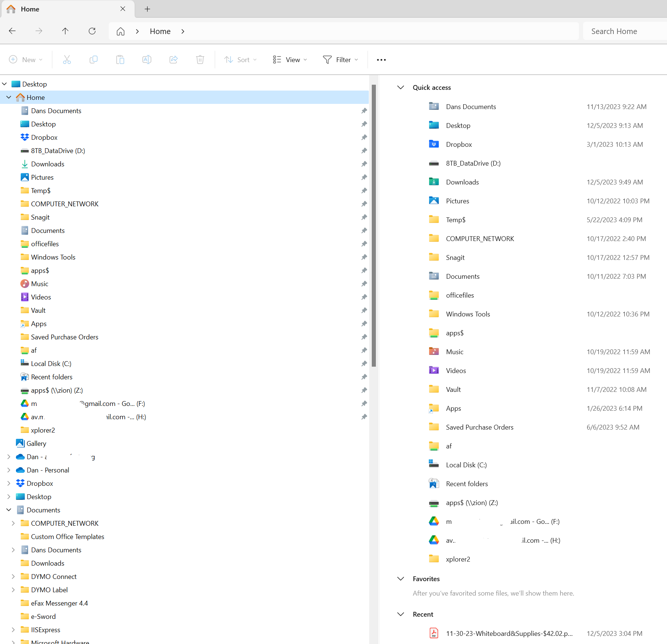Click the home icon in address bar

pyautogui.click(x=121, y=31)
